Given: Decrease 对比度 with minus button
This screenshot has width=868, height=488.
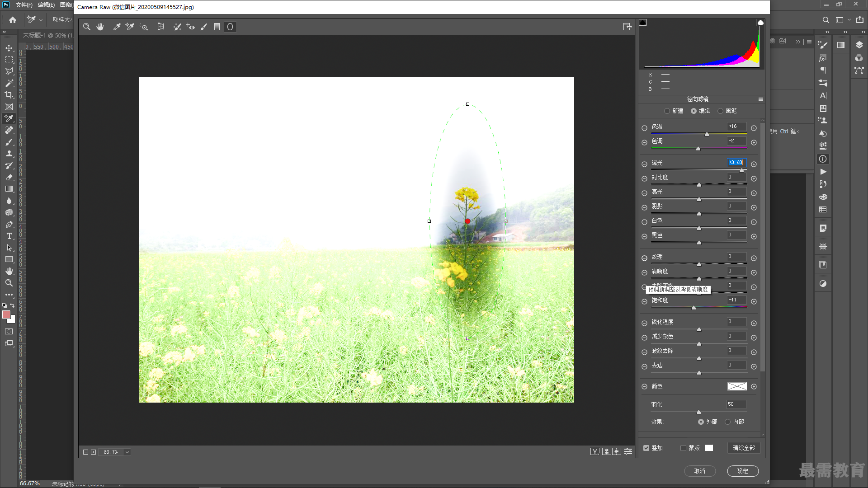Looking at the screenshot, I should [x=644, y=179].
